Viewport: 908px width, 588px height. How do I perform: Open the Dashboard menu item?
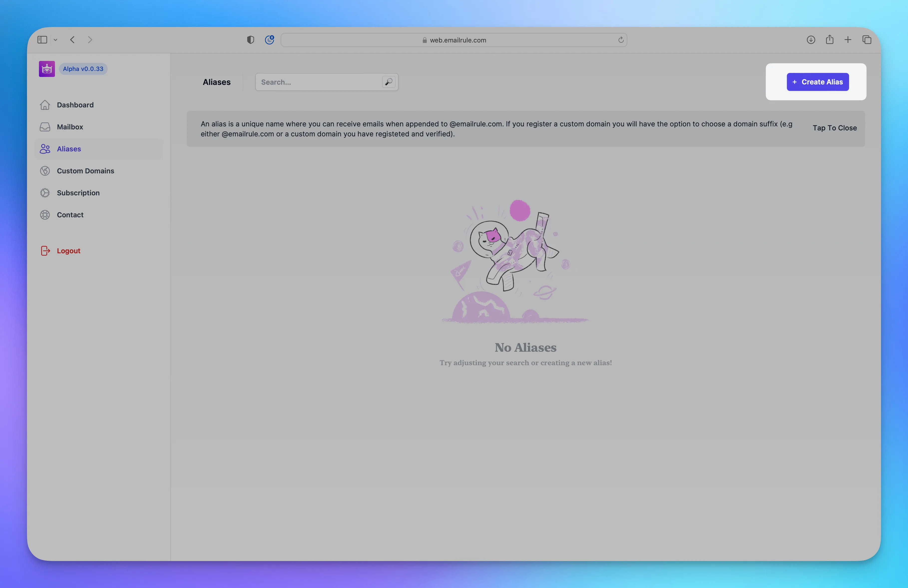[x=75, y=105]
